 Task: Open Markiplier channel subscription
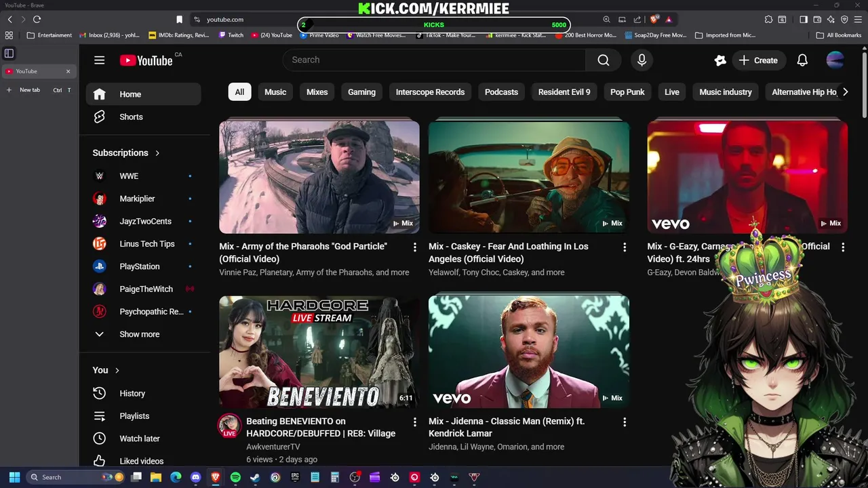[143, 199]
